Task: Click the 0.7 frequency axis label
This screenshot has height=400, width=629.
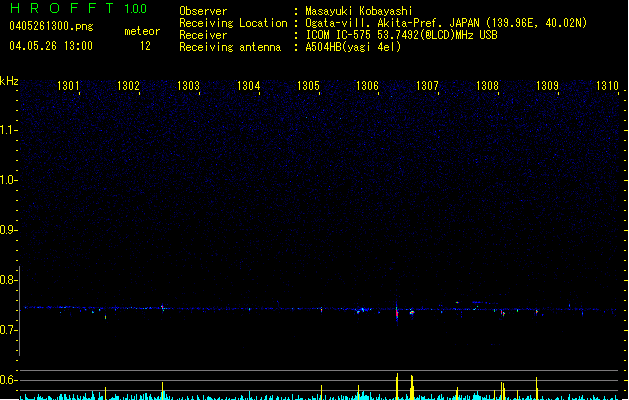Action: [x=8, y=330]
